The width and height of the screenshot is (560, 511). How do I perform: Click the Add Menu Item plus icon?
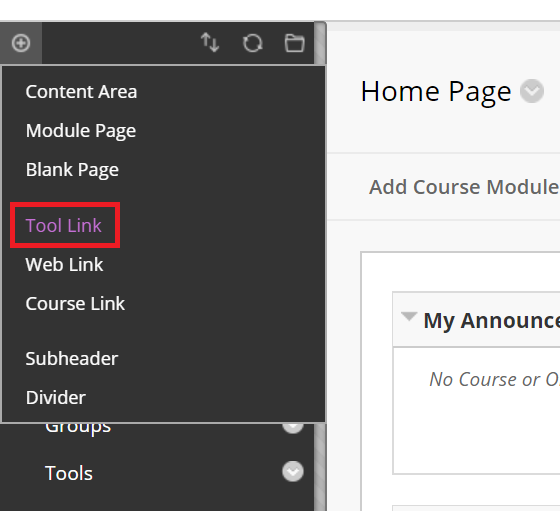tap(21, 43)
